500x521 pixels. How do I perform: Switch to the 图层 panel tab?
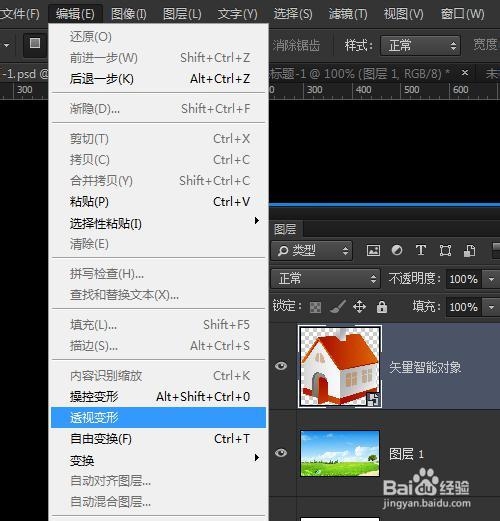tap(285, 229)
